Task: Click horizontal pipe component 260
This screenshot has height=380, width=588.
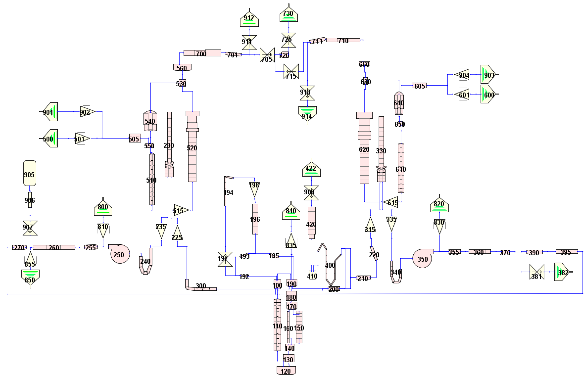Action: (54, 248)
